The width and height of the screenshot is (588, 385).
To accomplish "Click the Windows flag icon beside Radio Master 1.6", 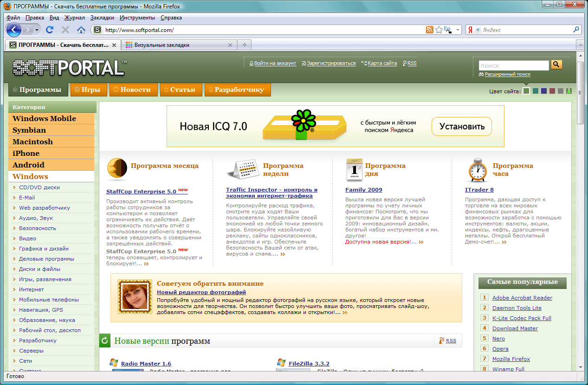I will click(114, 362).
